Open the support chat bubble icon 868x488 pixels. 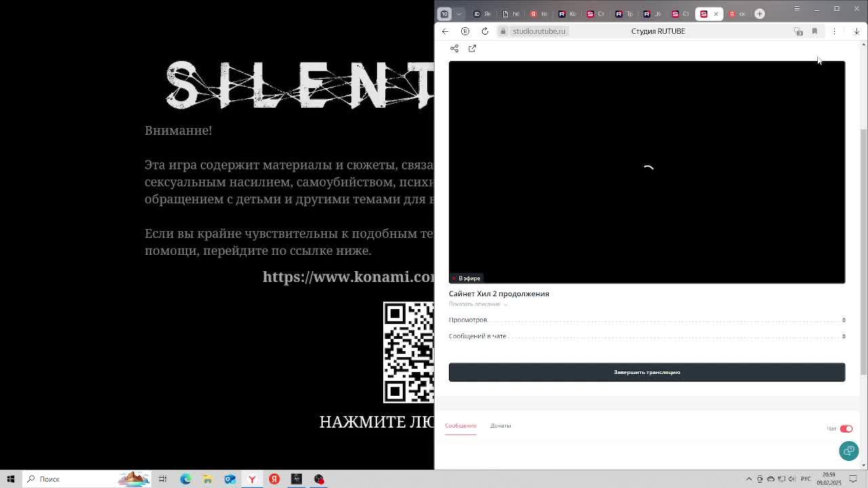(x=848, y=451)
